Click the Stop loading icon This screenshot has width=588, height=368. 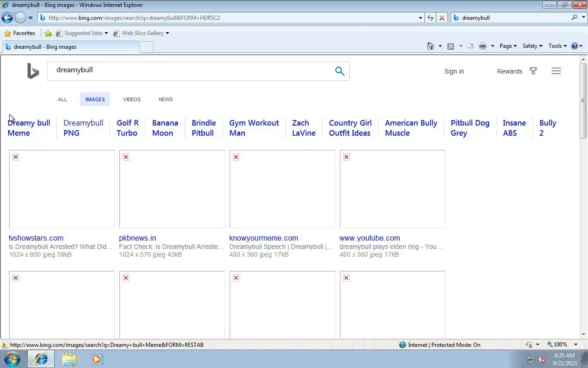click(442, 18)
